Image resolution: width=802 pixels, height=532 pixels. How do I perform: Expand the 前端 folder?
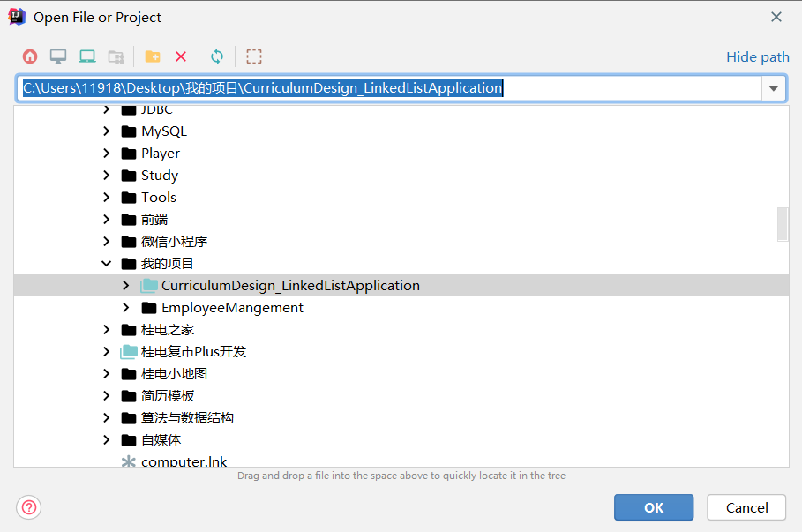click(107, 220)
